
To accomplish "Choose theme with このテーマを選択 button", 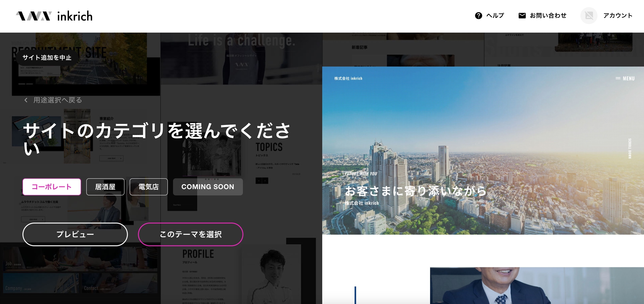I will coord(191,234).
